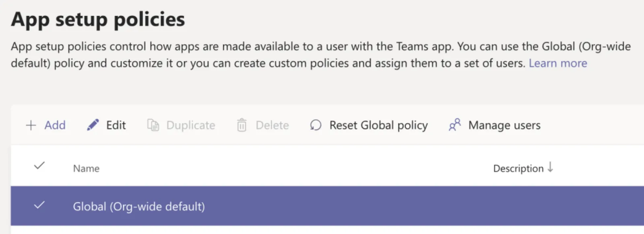Click the Delete button label
644x234 pixels.
(x=272, y=125)
